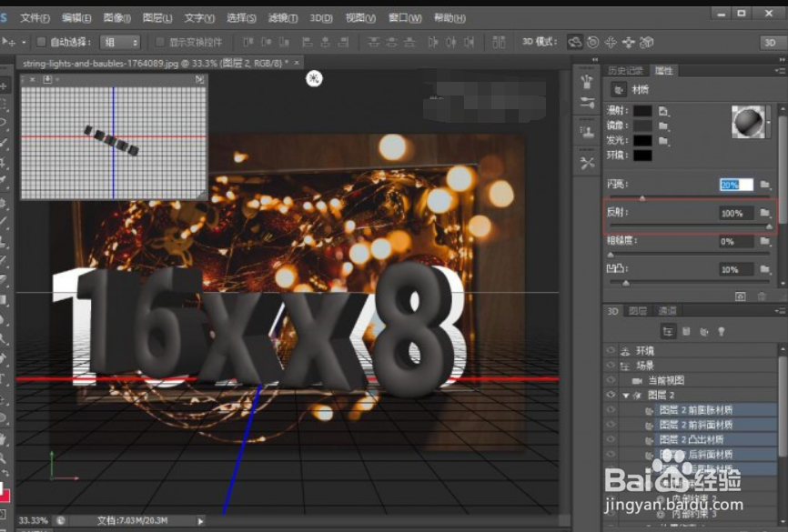The height and width of the screenshot is (532, 788).
Task: Close the secondary view window
Action: [x=33, y=79]
